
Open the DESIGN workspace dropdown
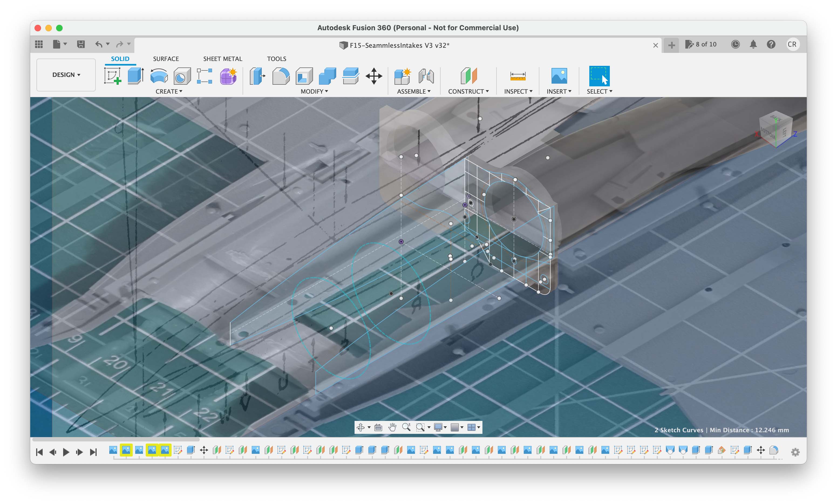tap(66, 75)
